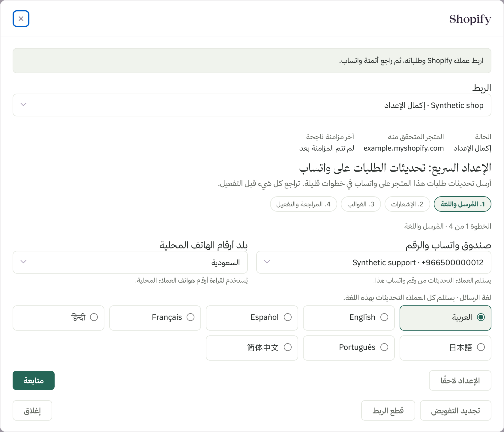Pick Português as the message language

coord(349,348)
